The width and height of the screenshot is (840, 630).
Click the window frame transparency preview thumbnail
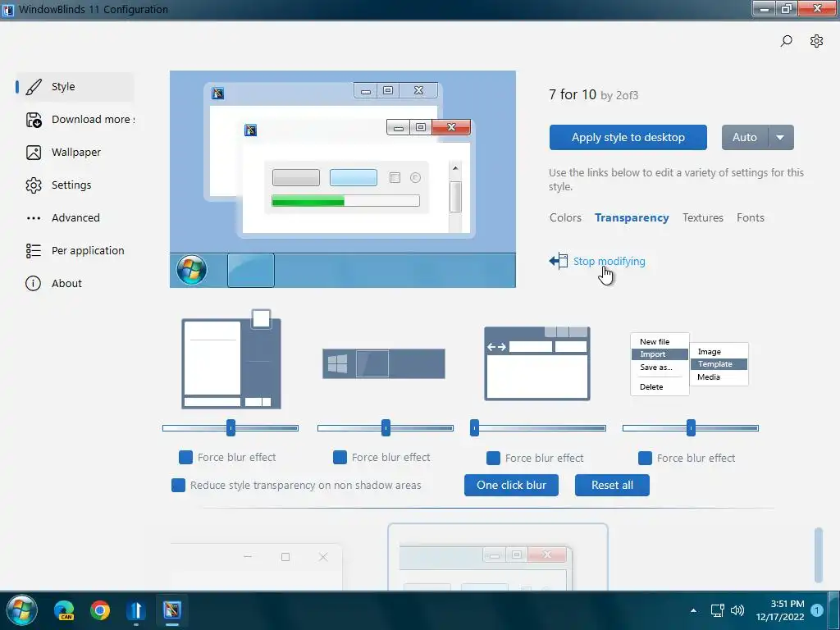point(537,363)
